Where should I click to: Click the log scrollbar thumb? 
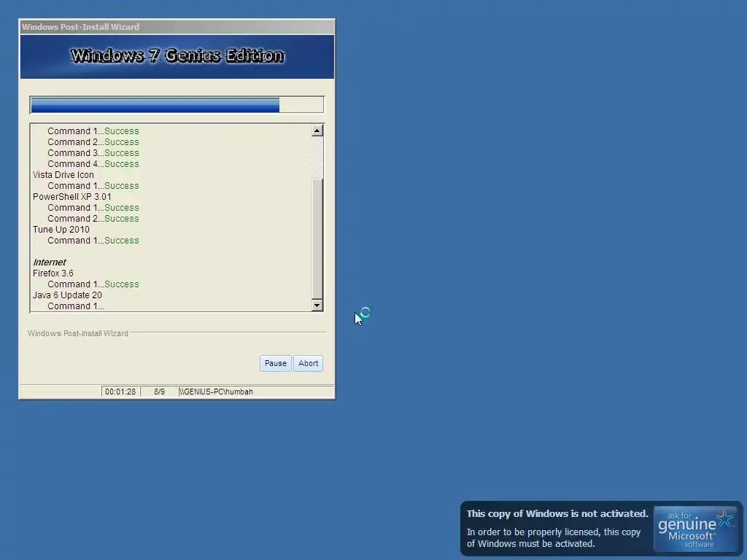click(x=317, y=238)
